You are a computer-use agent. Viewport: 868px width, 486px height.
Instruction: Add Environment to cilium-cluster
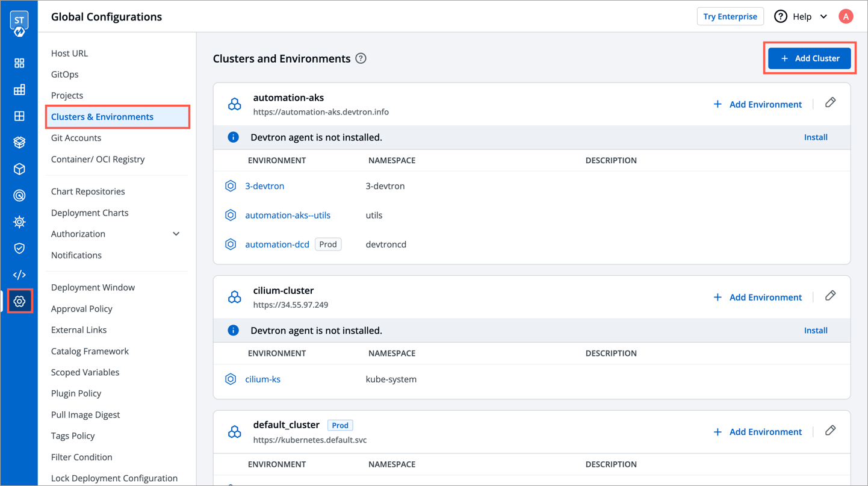757,298
